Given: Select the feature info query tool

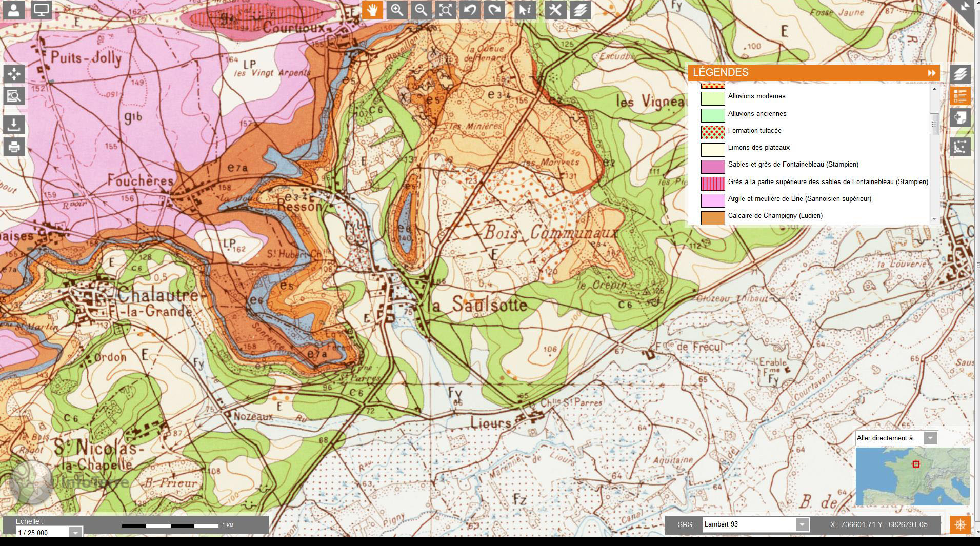Looking at the screenshot, I should tap(525, 10).
